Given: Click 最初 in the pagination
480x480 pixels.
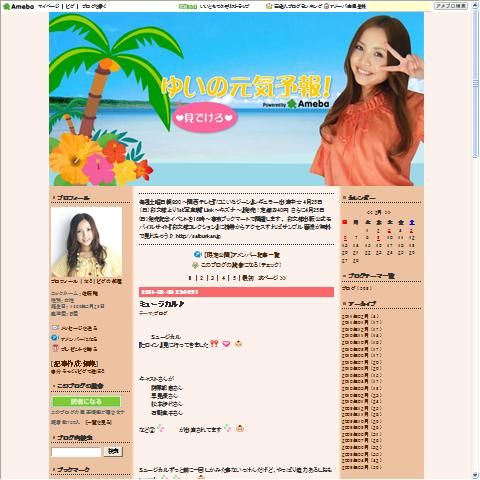Looking at the screenshot, I should (x=248, y=278).
